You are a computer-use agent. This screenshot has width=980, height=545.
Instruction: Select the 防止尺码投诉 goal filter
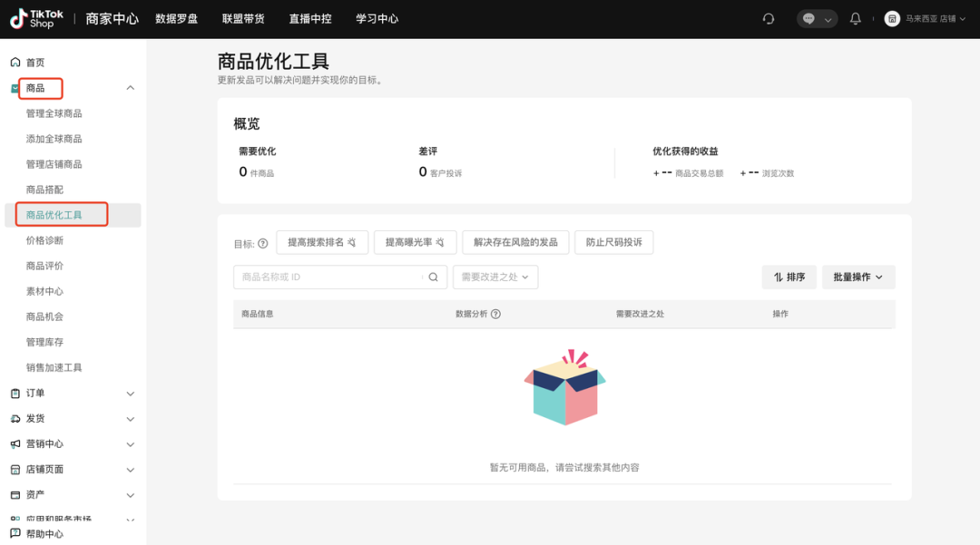point(613,242)
